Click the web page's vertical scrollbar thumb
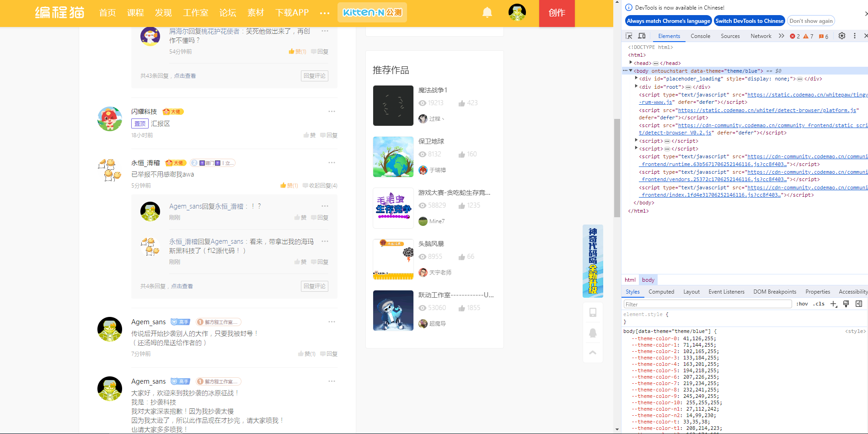The image size is (868, 434). point(617,168)
